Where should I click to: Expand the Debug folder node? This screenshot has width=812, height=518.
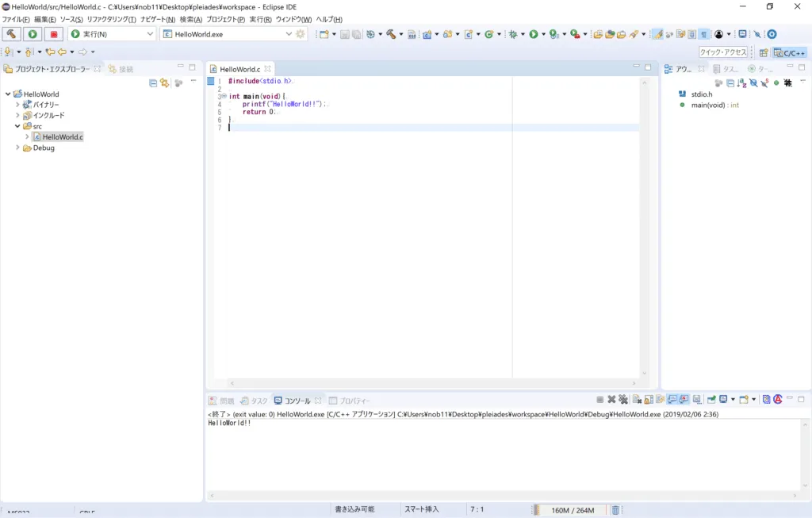point(17,148)
